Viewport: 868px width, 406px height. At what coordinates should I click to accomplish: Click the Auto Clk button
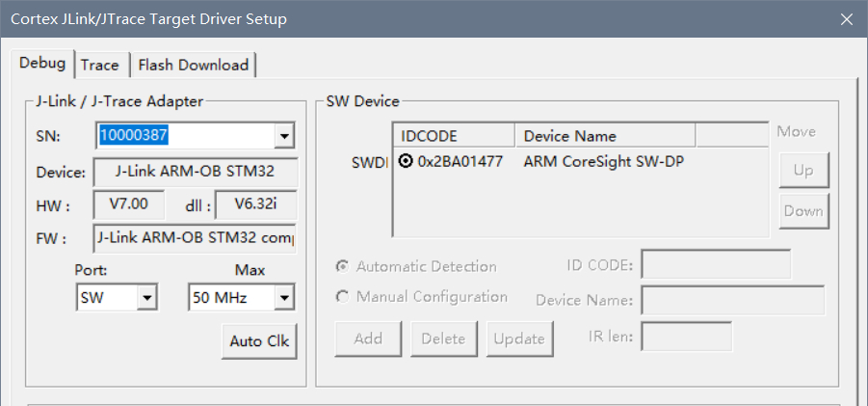tap(259, 341)
